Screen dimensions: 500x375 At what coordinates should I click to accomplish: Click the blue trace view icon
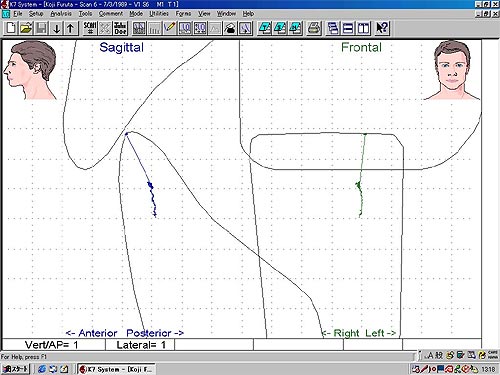click(x=245, y=28)
